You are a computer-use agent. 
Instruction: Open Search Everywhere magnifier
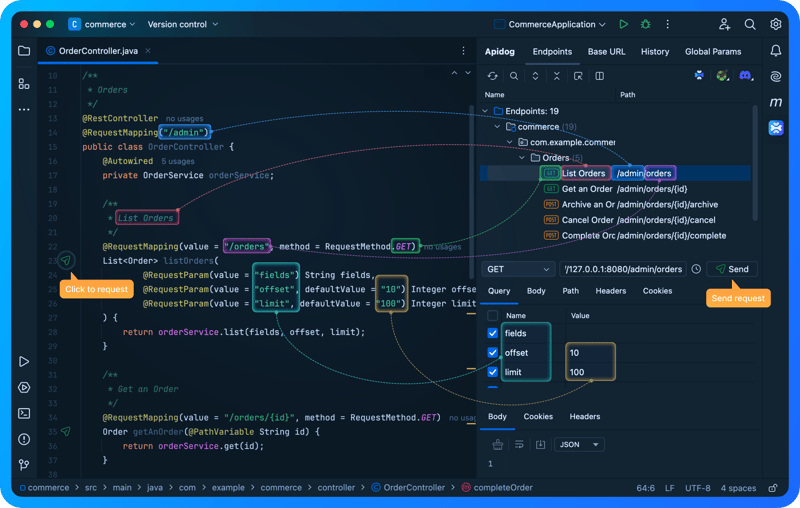[750, 24]
